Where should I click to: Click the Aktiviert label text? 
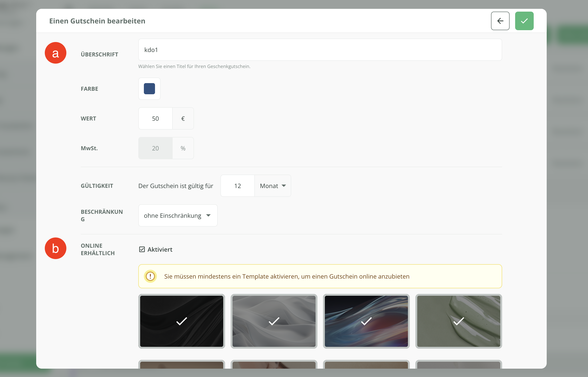coord(160,249)
